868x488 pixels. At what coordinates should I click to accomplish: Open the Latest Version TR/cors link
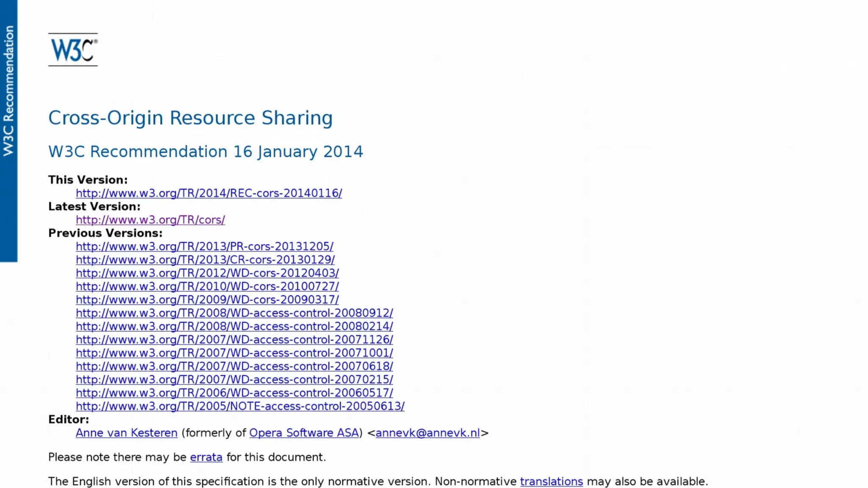point(150,220)
